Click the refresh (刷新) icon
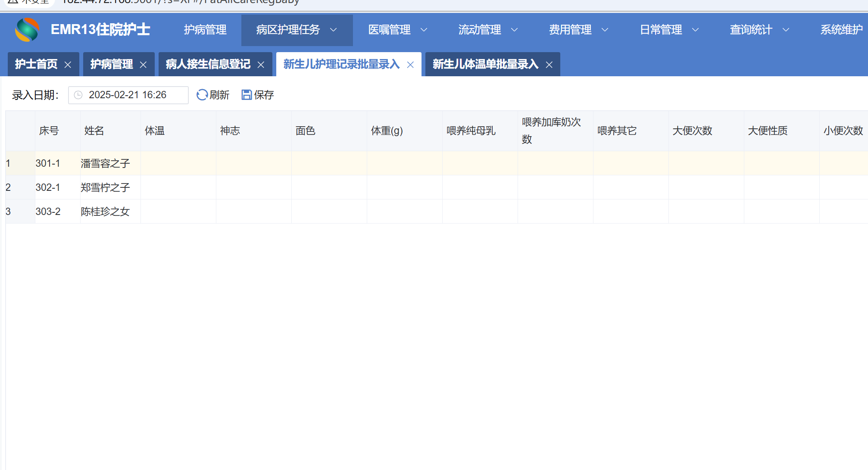The width and height of the screenshot is (868, 470). pyautogui.click(x=202, y=95)
